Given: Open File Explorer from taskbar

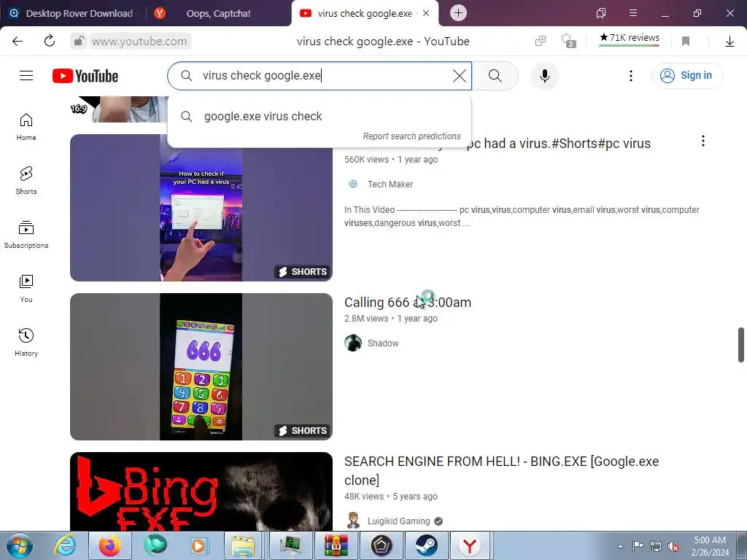Looking at the screenshot, I should pos(244,545).
